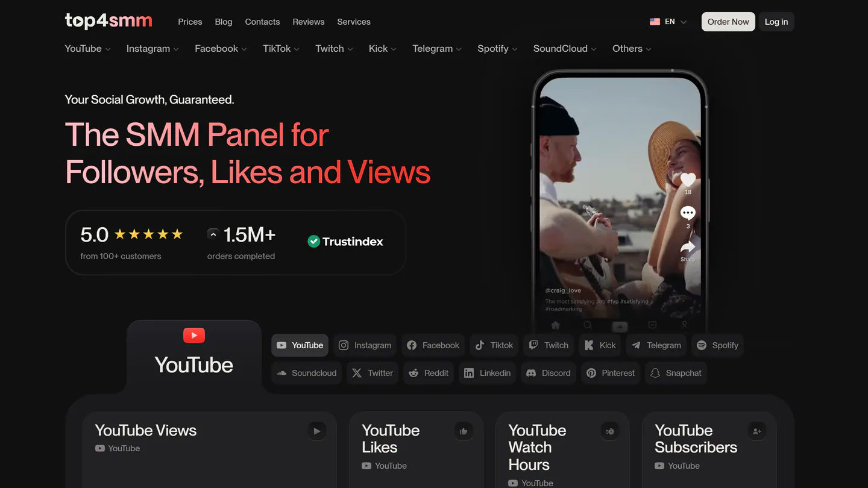The height and width of the screenshot is (488, 868).
Task: Expand the YouTube navigation dropdown
Action: click(88, 49)
